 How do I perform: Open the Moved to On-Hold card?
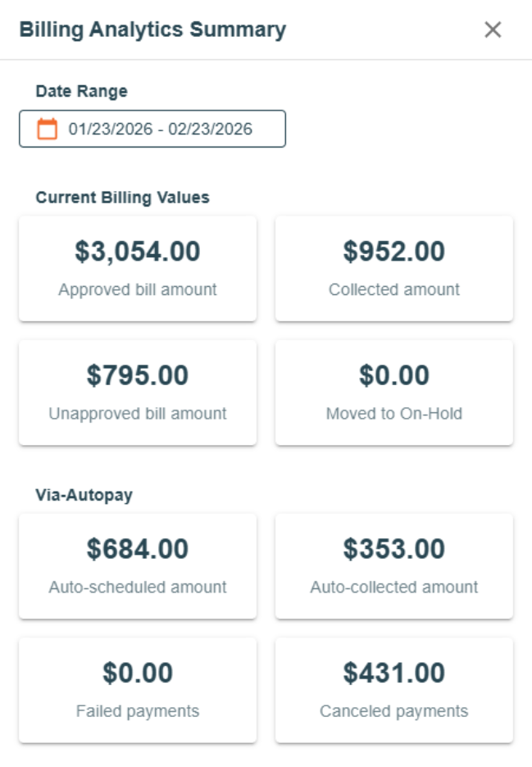click(x=394, y=393)
